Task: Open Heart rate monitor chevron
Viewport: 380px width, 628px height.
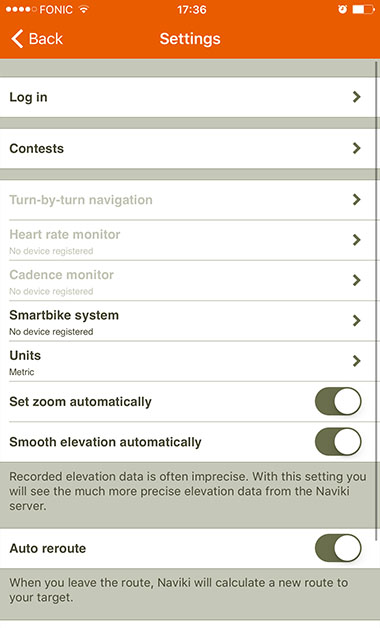Action: point(356,240)
